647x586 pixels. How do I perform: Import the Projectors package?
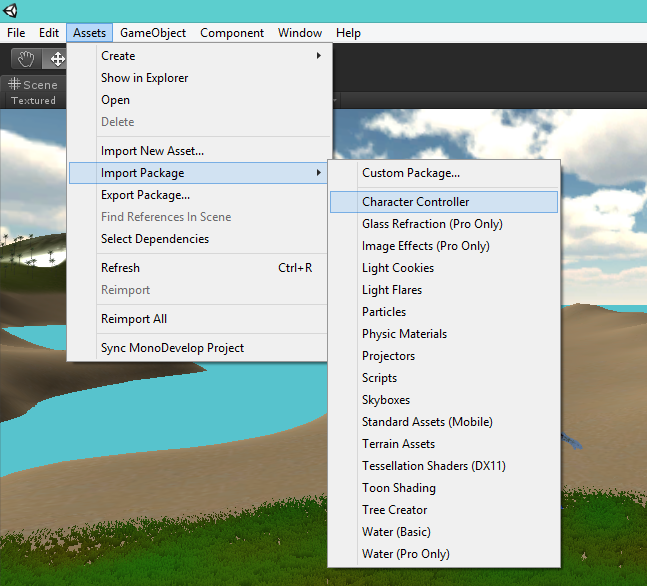[x=444, y=356]
